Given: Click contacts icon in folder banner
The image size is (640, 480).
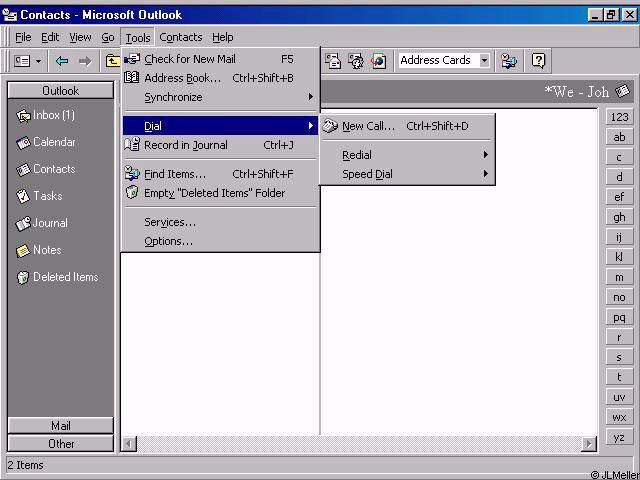Looking at the screenshot, I should click(622, 91).
